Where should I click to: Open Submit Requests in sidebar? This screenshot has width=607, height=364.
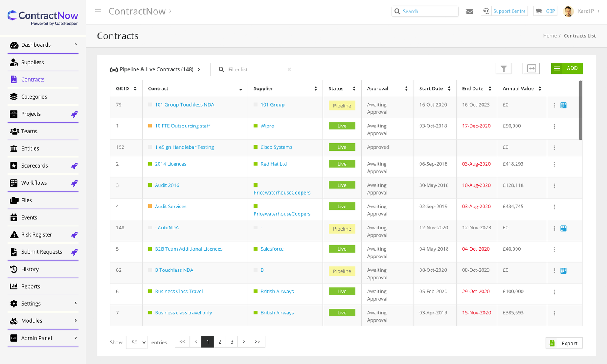[43, 252]
